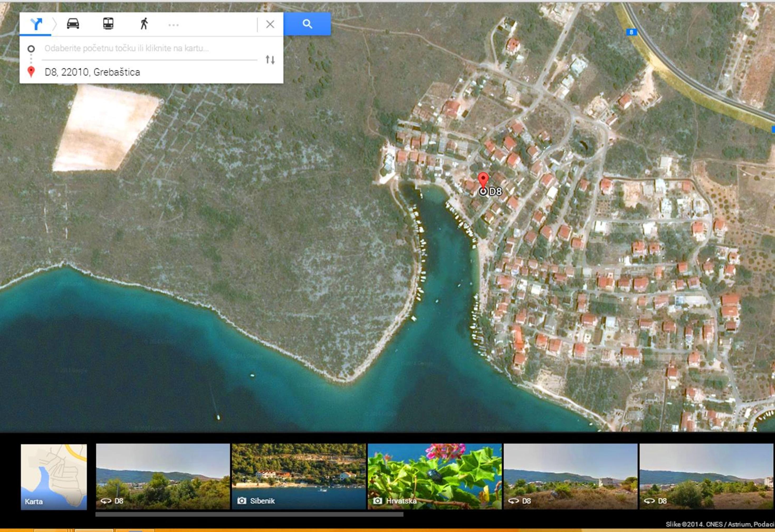Open the last D8 street view thumbnail
The image size is (775, 532).
707,476
